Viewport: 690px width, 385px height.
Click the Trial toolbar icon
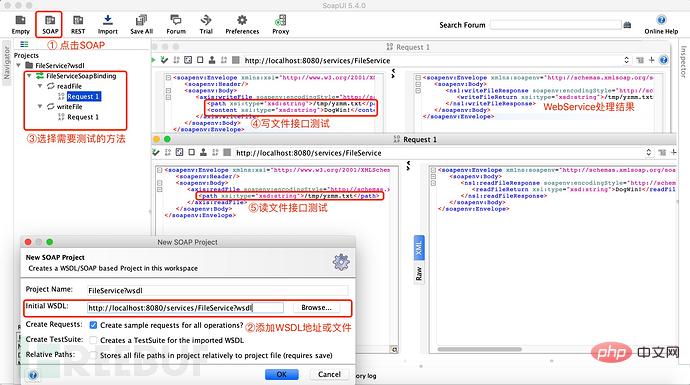[206, 25]
